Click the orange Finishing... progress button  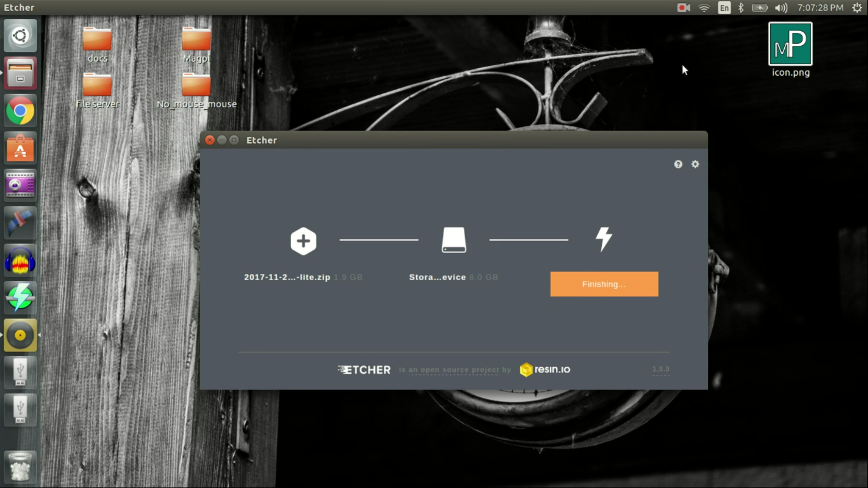pyautogui.click(x=604, y=284)
